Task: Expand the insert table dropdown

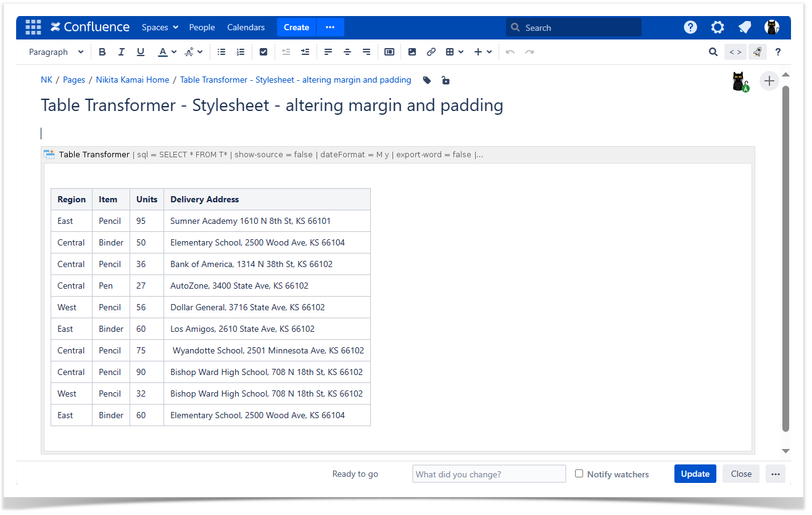Action: (455, 52)
